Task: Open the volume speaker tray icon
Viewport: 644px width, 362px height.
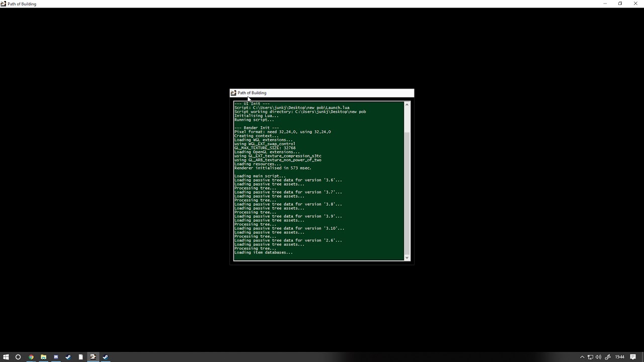Action: 598,357
